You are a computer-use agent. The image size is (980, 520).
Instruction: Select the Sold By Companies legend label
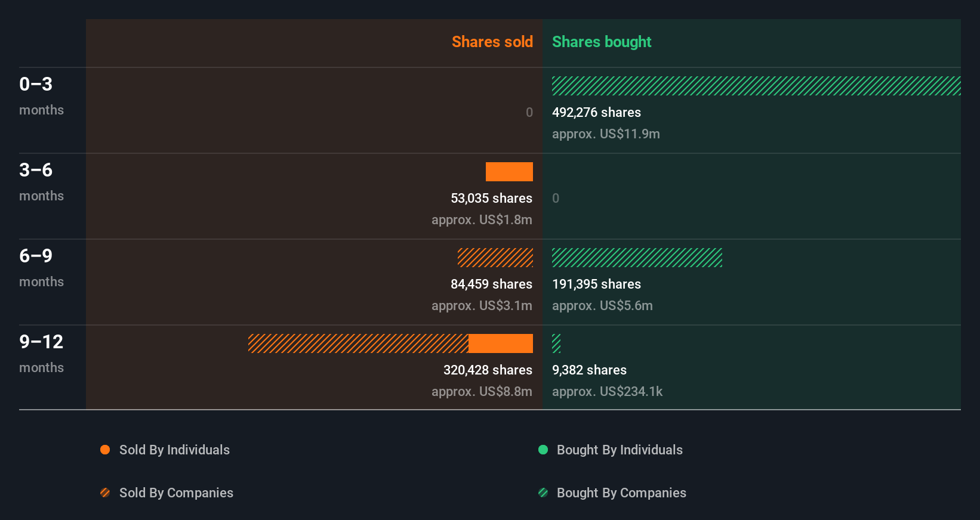click(x=176, y=493)
